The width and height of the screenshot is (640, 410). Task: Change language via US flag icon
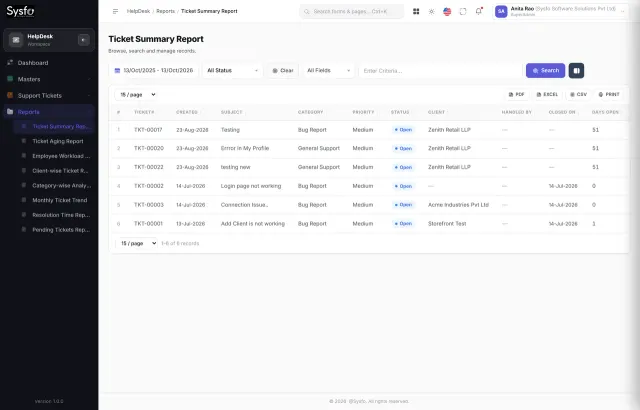pyautogui.click(x=447, y=11)
